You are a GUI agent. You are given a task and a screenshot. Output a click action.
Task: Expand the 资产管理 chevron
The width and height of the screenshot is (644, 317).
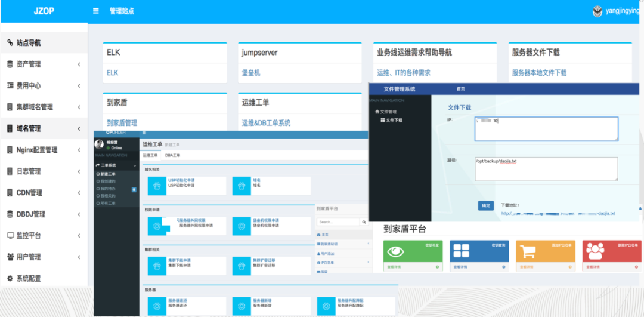(79, 64)
